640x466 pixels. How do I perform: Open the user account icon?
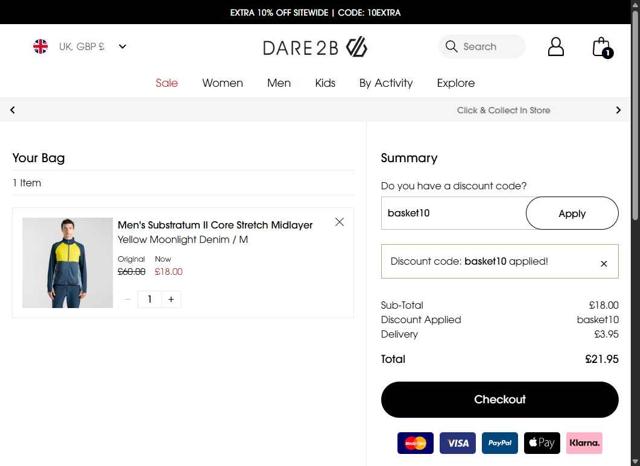[556, 47]
